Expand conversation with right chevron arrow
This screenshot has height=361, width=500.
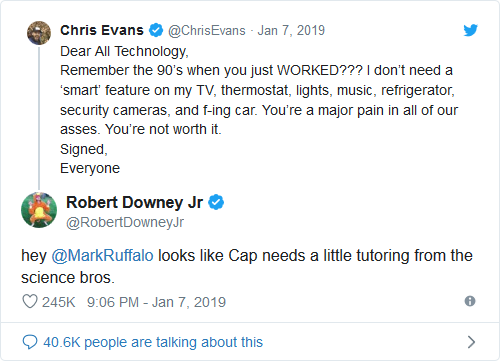click(x=471, y=342)
